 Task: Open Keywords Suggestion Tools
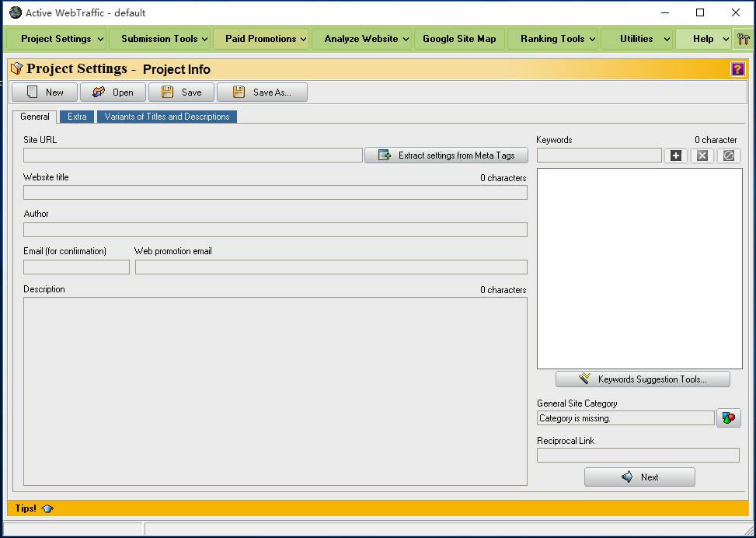[643, 379]
